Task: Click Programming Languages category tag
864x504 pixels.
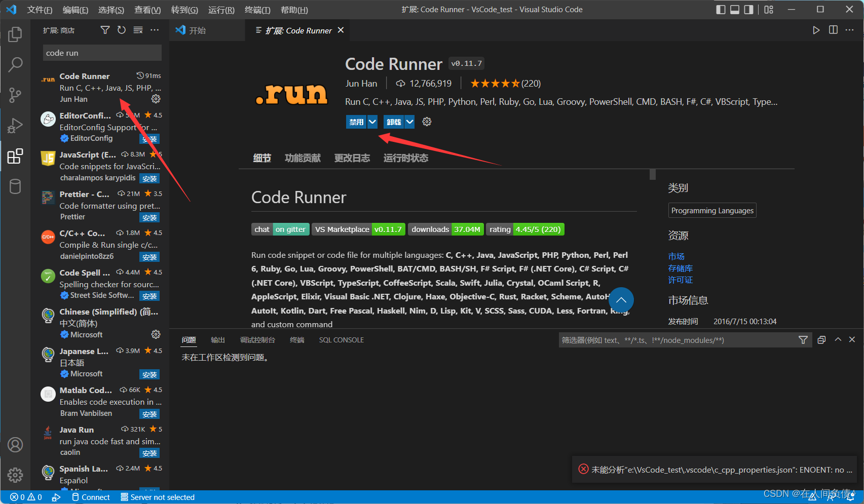Action: (x=712, y=211)
